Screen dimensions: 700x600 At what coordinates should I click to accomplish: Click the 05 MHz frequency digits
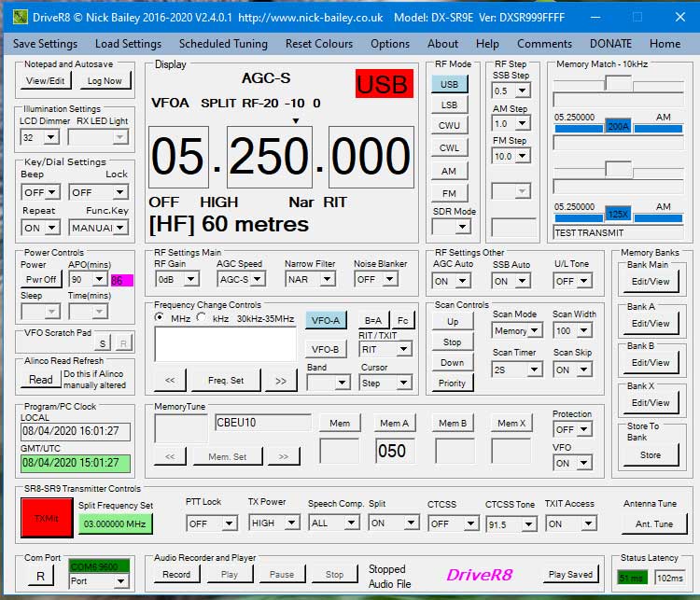178,157
